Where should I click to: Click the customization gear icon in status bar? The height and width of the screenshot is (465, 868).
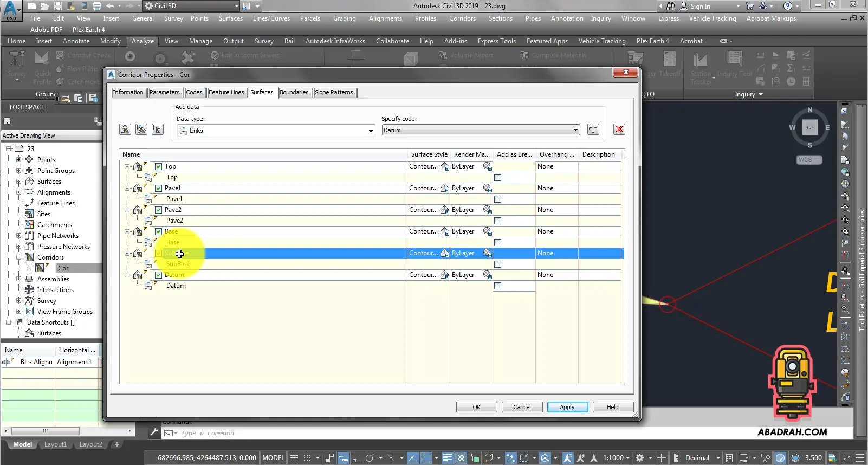tap(639, 458)
